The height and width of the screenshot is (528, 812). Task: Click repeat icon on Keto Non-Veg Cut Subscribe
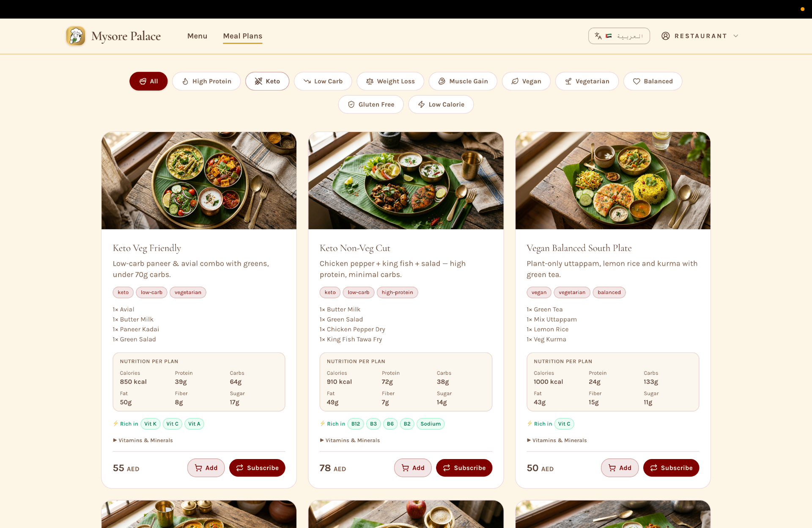447,468
